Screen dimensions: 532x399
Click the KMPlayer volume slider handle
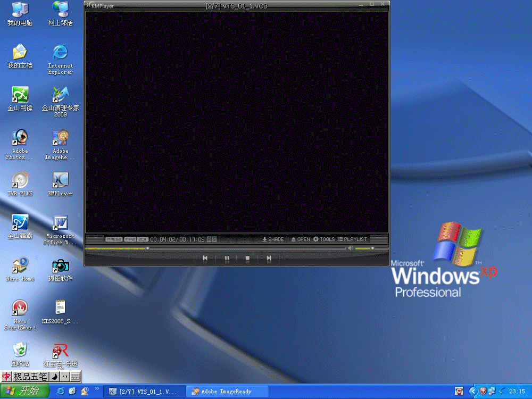372,248
